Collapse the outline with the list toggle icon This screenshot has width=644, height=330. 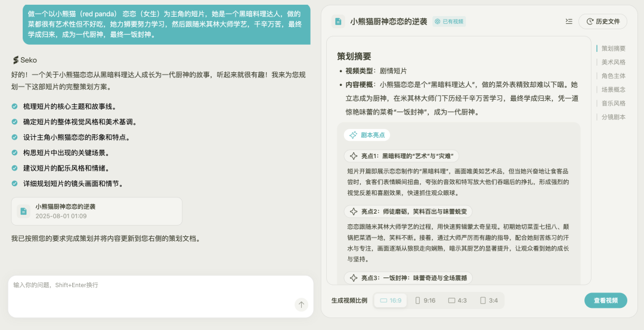coord(569,21)
